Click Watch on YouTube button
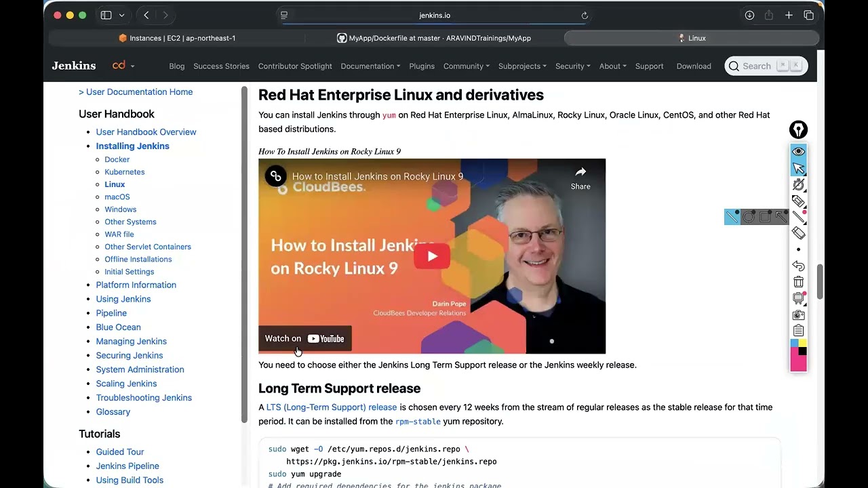 [304, 339]
